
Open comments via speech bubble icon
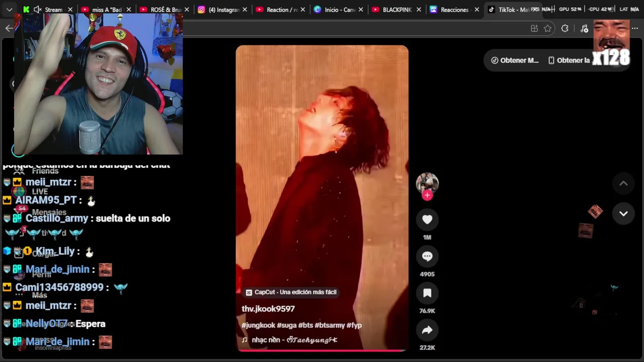(427, 256)
